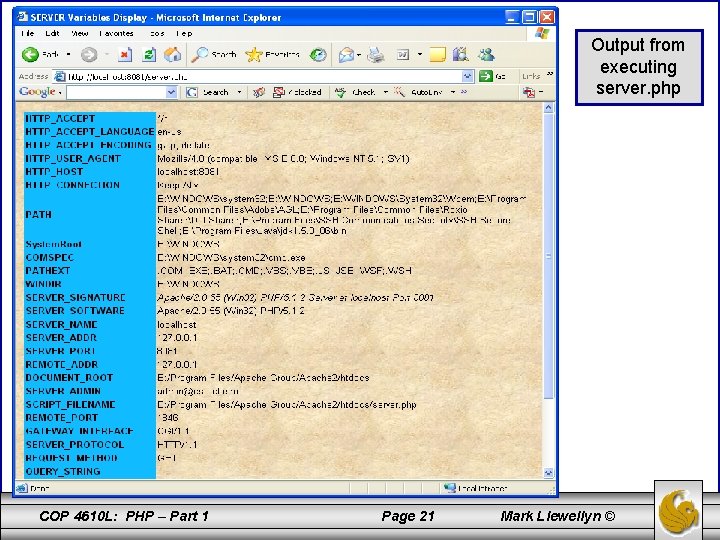Screen dimensions: 720x540
Task: Open the View menu
Action: [79, 33]
